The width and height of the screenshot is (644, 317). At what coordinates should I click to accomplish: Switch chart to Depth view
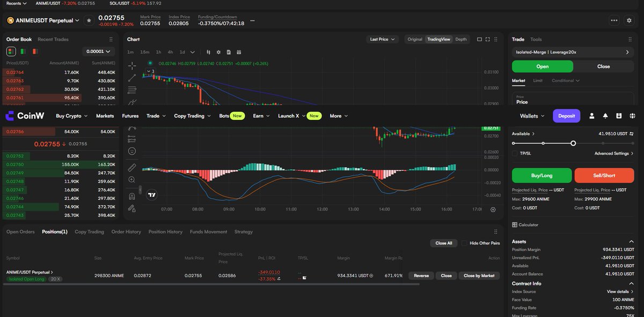(x=461, y=39)
